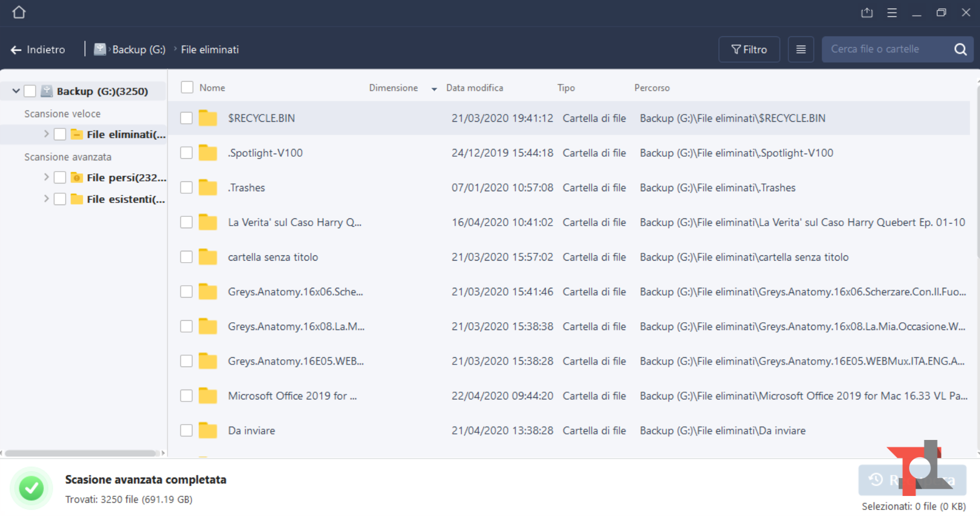The width and height of the screenshot is (980, 516).
Task: Click the $RECYCLE.BIN folder icon
Action: click(x=208, y=118)
